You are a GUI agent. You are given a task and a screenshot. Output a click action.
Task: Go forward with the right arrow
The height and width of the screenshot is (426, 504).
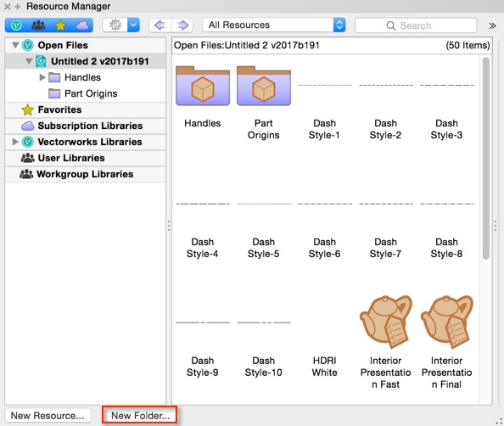(182, 25)
